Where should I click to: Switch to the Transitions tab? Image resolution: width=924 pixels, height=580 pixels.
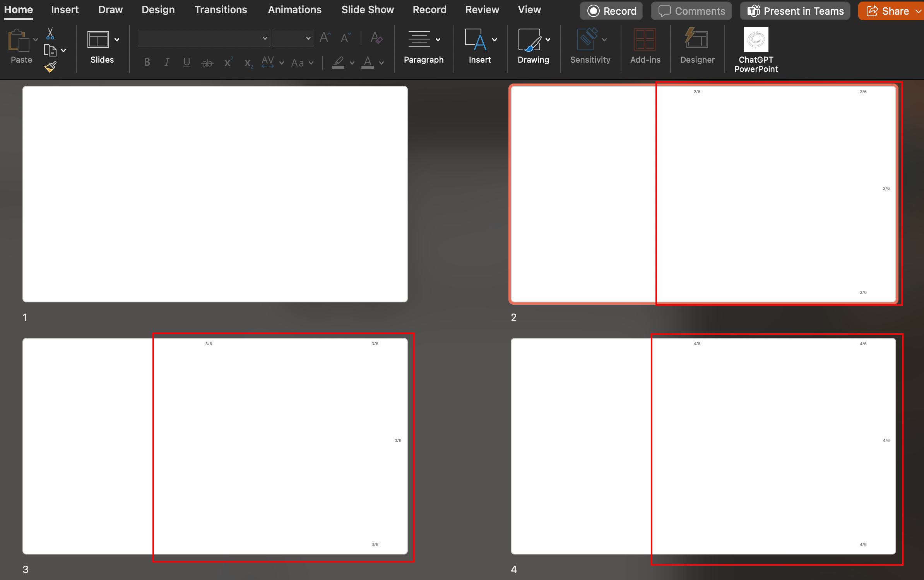pos(221,10)
